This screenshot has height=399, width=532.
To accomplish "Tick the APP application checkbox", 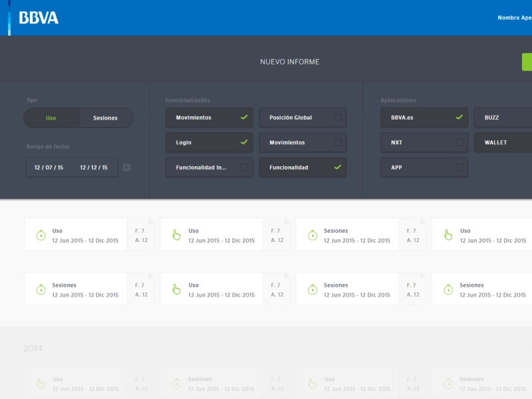I will tap(459, 168).
